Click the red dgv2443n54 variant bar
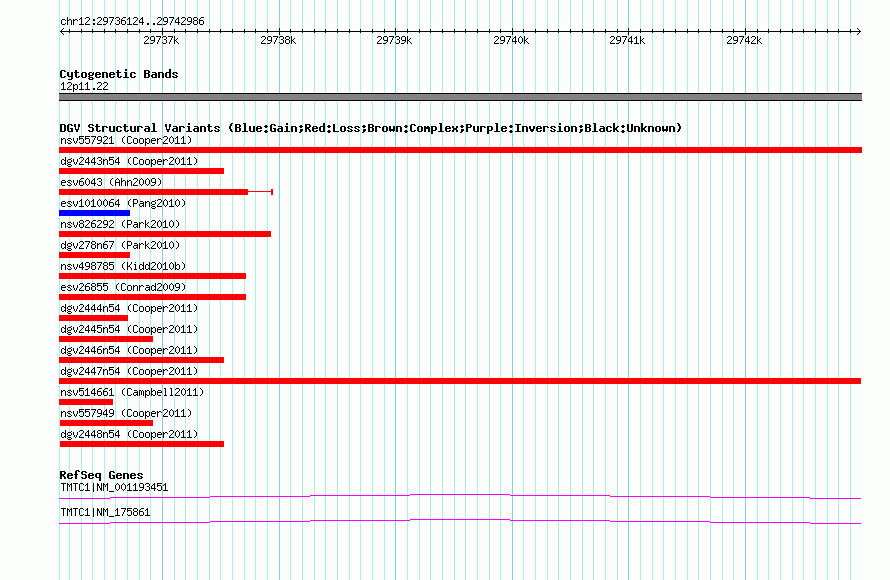Image resolution: width=890 pixels, height=580 pixels. [x=141, y=171]
